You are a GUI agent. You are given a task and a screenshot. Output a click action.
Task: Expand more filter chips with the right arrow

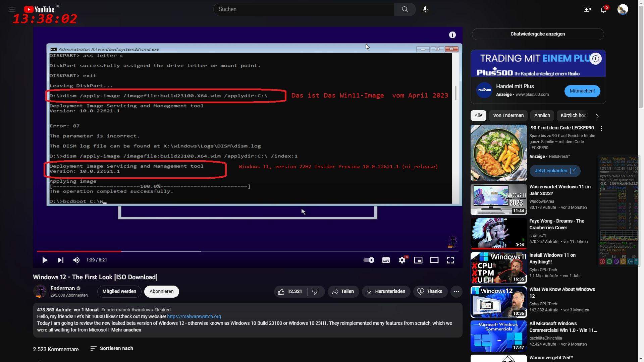click(x=597, y=116)
